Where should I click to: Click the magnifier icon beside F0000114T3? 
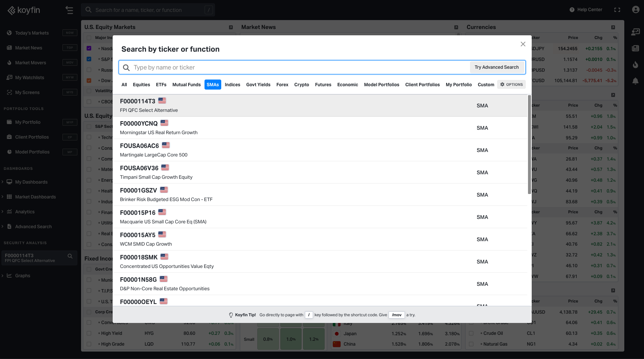coord(70,256)
